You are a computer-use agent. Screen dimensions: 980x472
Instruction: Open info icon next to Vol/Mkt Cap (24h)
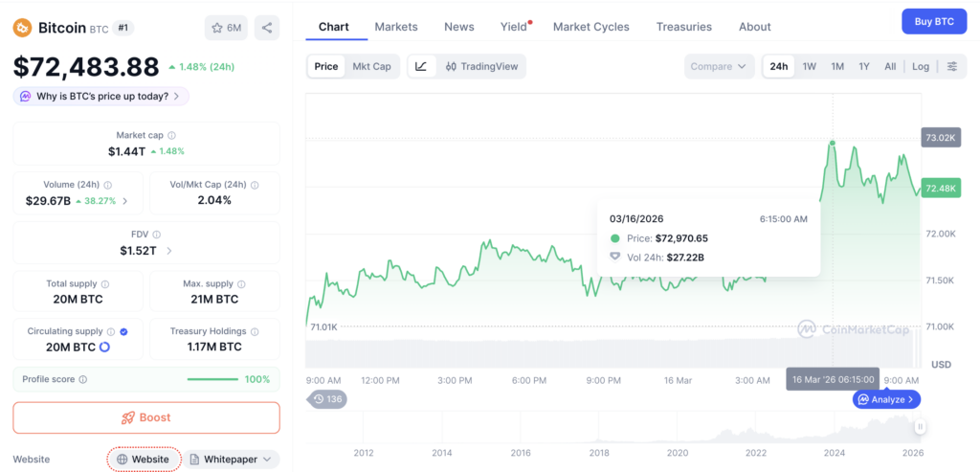pyautogui.click(x=255, y=185)
